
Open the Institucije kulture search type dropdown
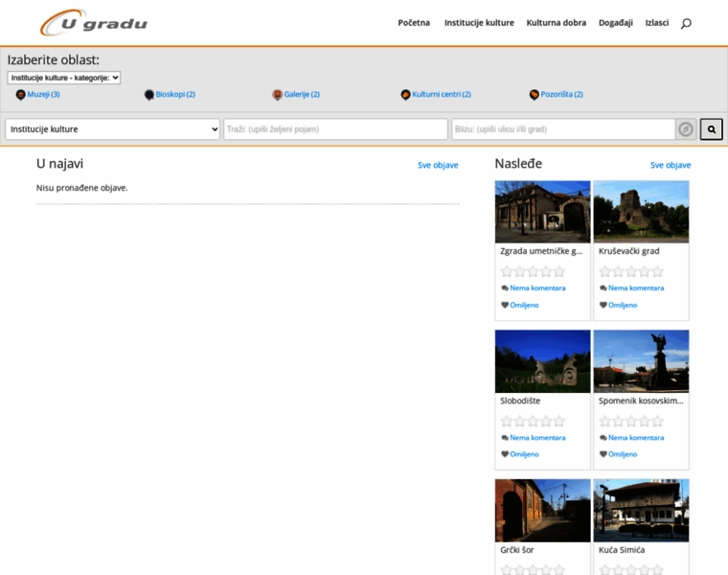112,129
